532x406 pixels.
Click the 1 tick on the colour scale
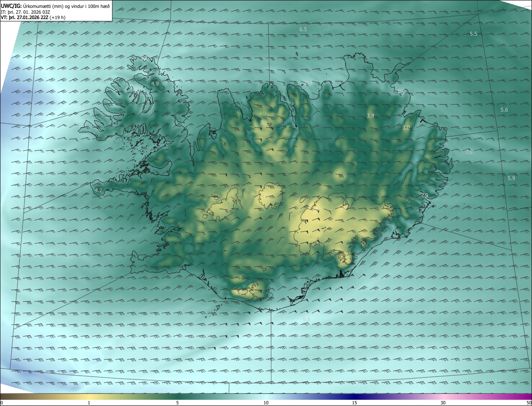[x=89, y=403]
